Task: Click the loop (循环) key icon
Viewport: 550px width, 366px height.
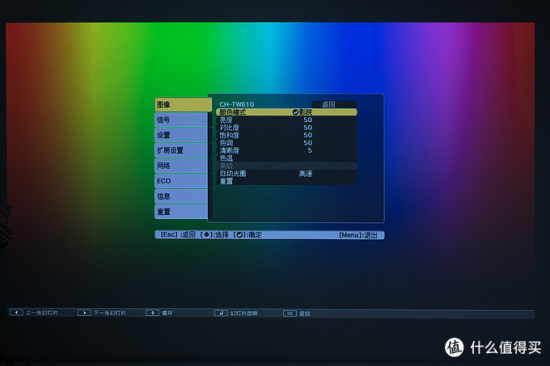Action: pyautogui.click(x=153, y=312)
